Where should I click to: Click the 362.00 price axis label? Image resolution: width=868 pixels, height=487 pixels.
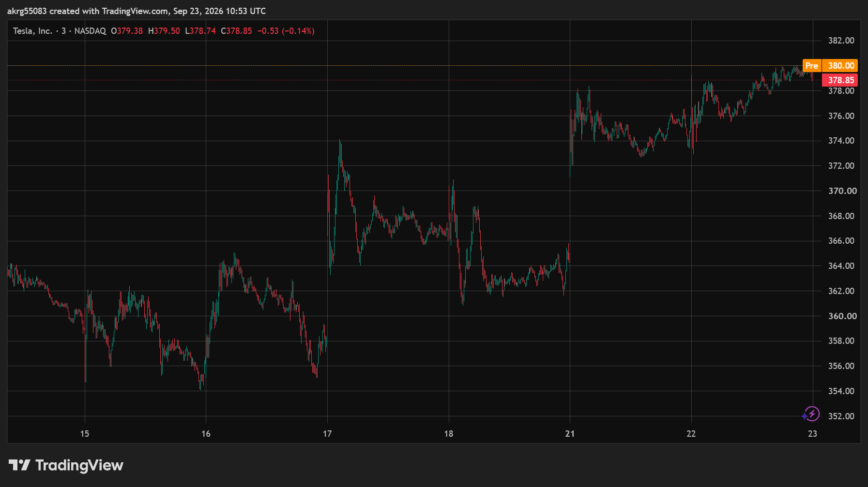pyautogui.click(x=841, y=291)
